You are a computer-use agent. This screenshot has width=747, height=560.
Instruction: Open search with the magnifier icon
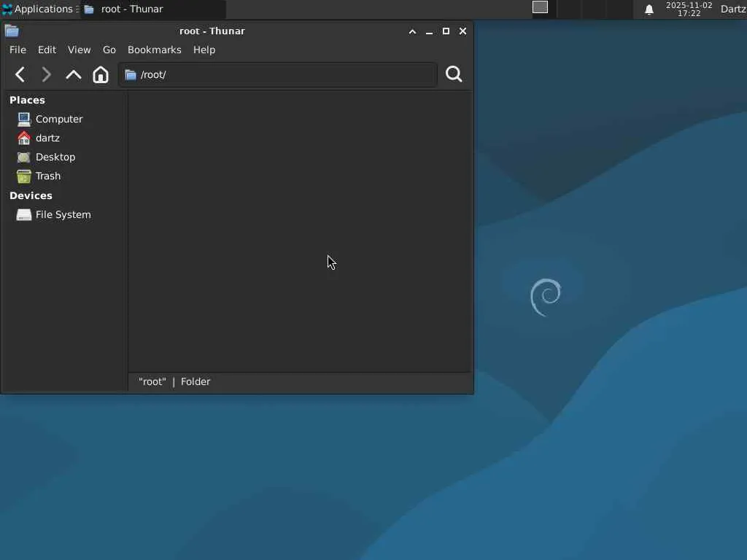click(x=454, y=74)
